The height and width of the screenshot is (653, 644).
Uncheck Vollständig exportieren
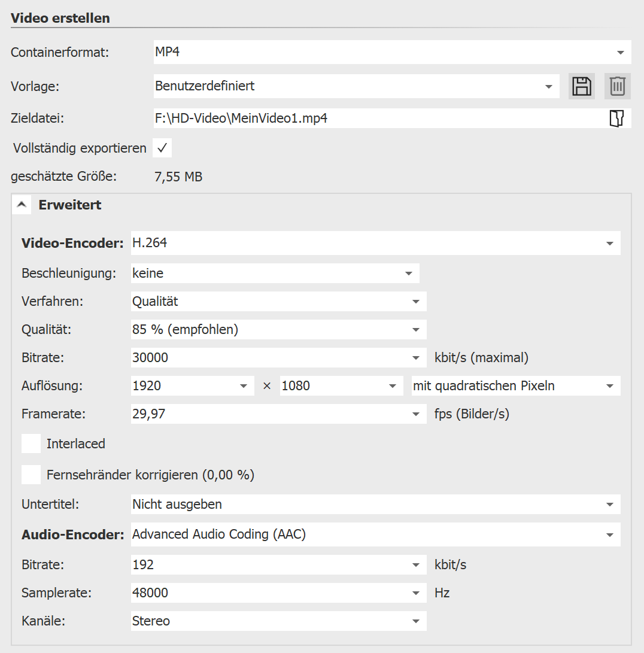(162, 148)
